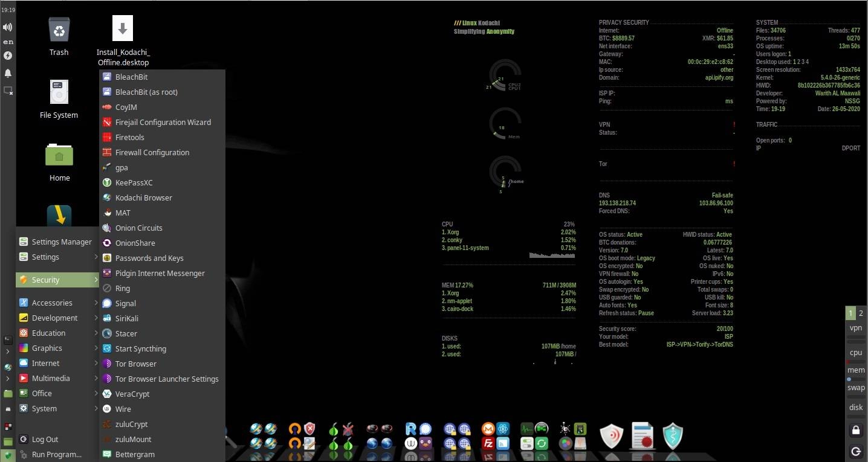Launch Firetools from the menu
868x462 pixels.
(162, 138)
